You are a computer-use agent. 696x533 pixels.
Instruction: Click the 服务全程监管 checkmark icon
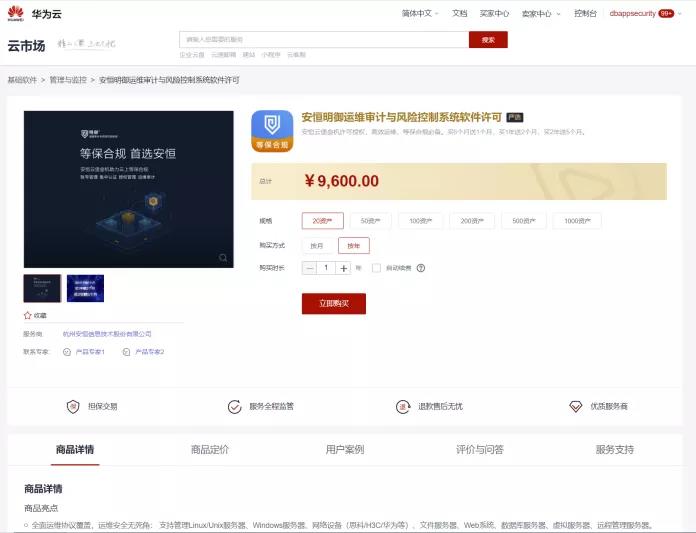[x=234, y=407]
